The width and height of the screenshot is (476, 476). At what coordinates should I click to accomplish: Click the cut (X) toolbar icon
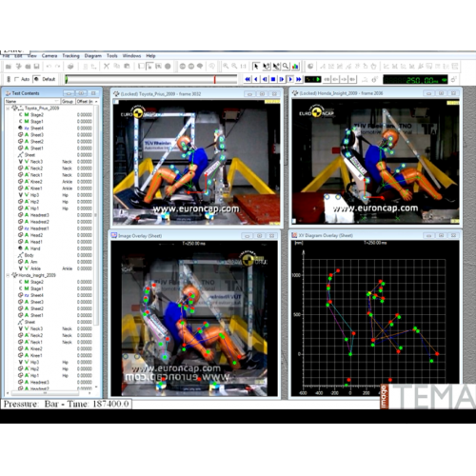click(107, 66)
